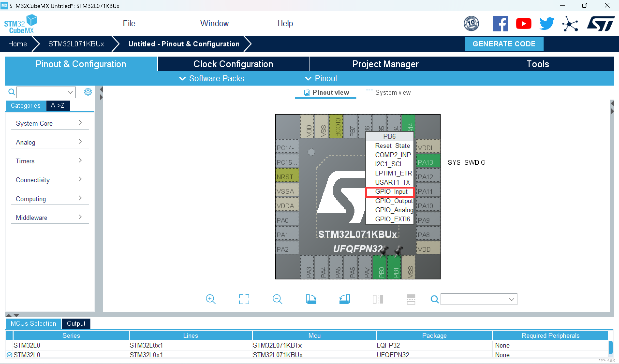Image resolution: width=619 pixels, height=364 pixels.
Task: Choose GPIO_Output in PB6 menu
Action: click(x=393, y=201)
